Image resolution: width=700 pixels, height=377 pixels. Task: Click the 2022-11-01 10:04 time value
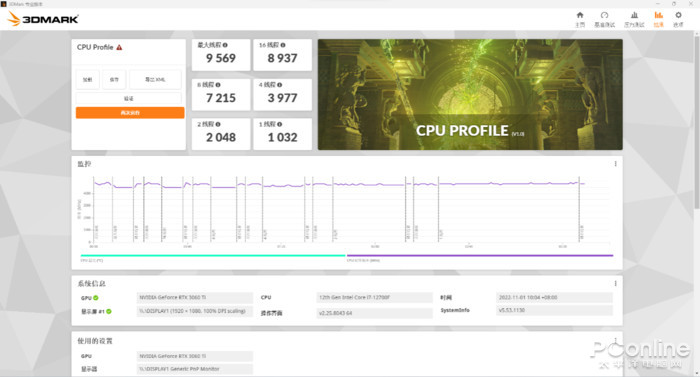coord(554,297)
